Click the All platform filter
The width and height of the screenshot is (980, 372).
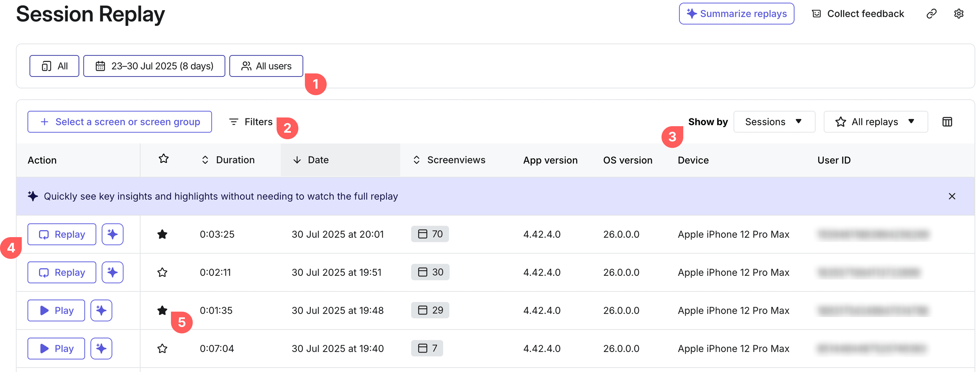tap(54, 66)
